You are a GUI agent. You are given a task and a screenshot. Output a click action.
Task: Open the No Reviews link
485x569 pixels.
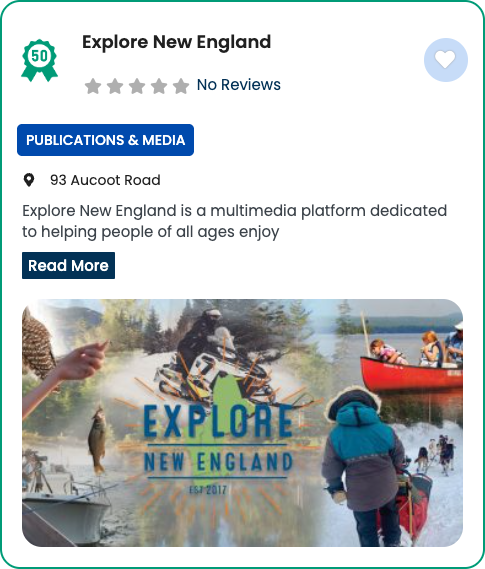pos(238,85)
